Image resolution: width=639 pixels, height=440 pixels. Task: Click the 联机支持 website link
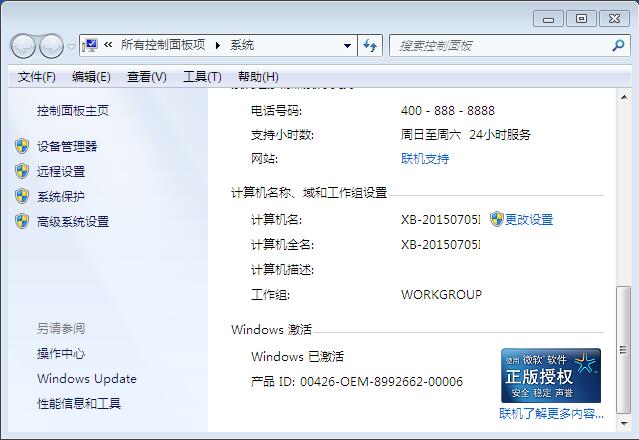click(x=425, y=158)
